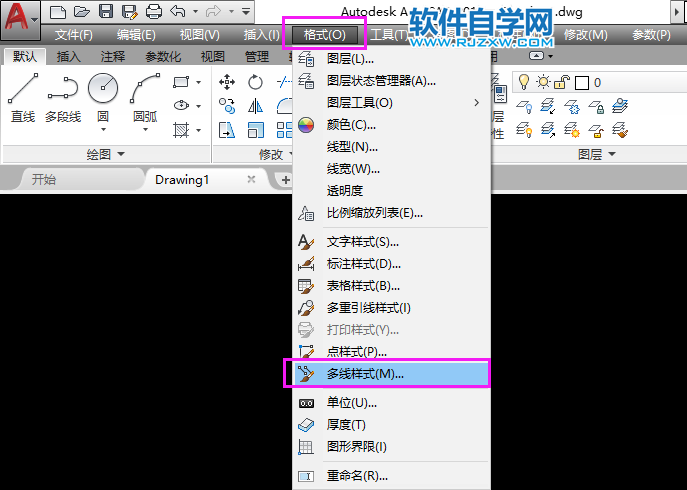Screen dimensions: 687x490
Task: Select the hatch fill tool
Action: coord(181,130)
